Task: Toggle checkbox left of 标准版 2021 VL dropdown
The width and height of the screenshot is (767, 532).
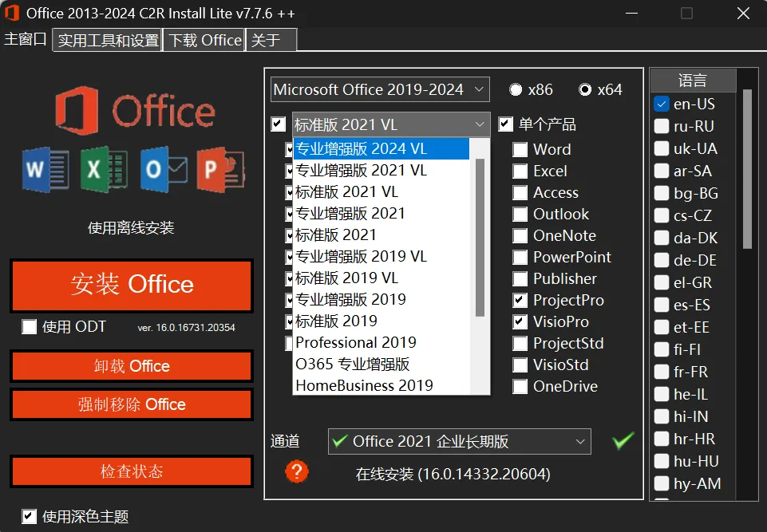Action: (279, 124)
